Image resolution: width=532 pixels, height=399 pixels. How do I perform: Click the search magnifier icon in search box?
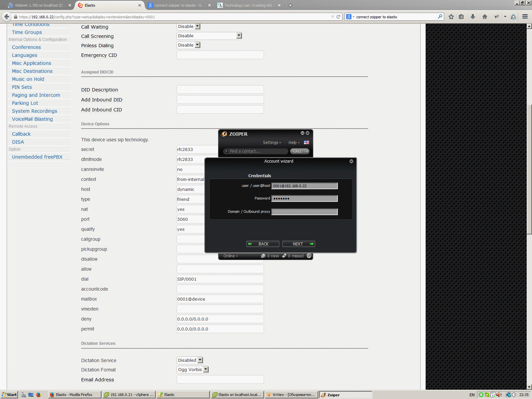coord(440,17)
